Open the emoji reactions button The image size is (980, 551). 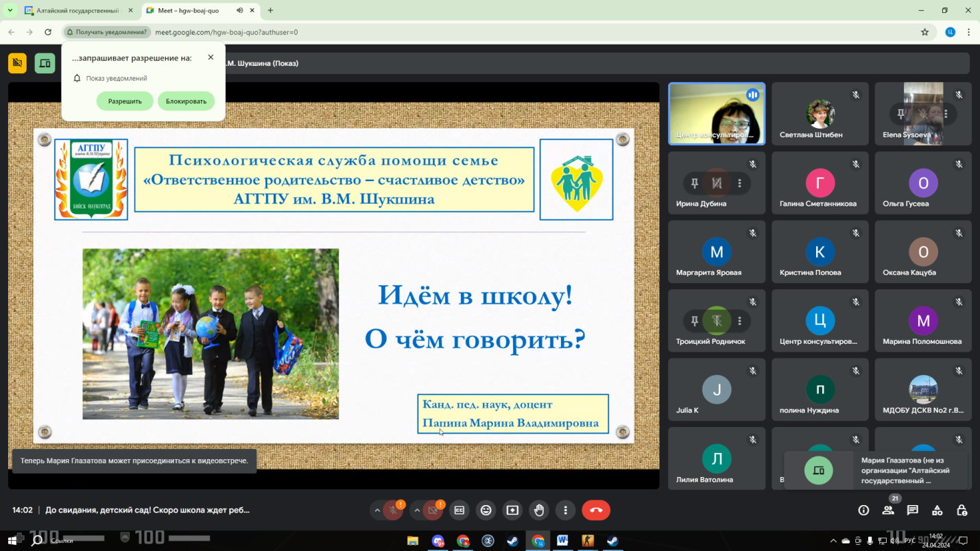point(486,510)
